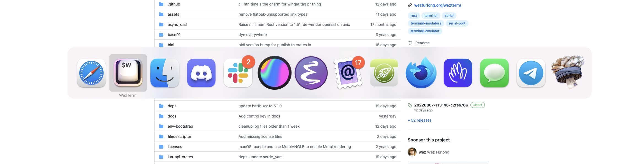Select the serial topic tag
The width and height of the screenshot is (644, 164).
449,16
